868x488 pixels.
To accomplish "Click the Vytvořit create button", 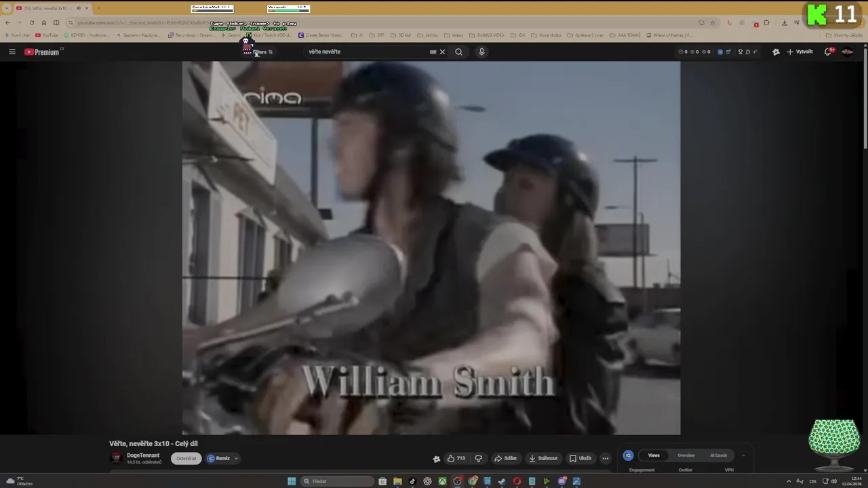I will tap(800, 52).
